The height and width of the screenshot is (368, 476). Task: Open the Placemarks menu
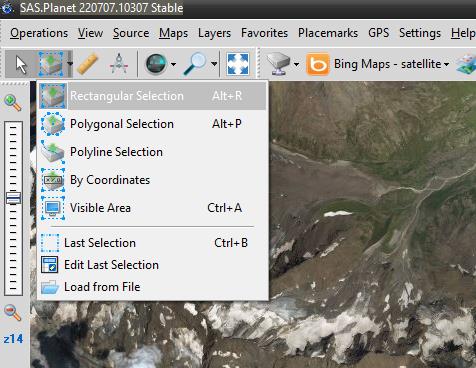tap(328, 33)
